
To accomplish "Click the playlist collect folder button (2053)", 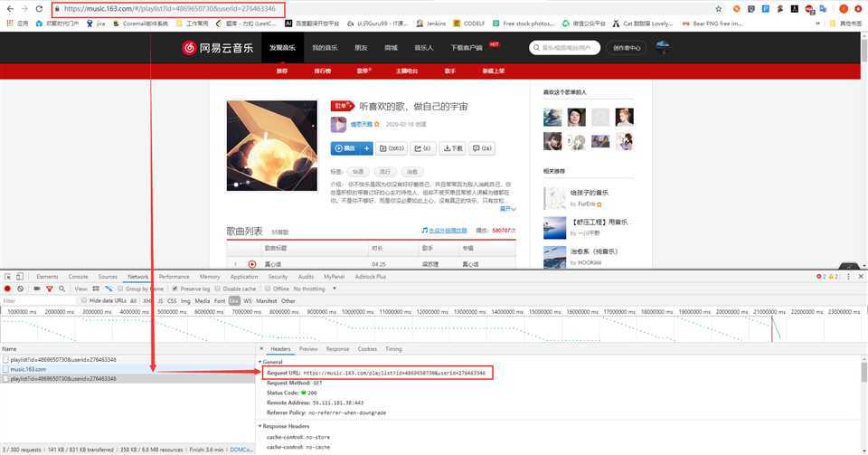I will pyautogui.click(x=392, y=148).
